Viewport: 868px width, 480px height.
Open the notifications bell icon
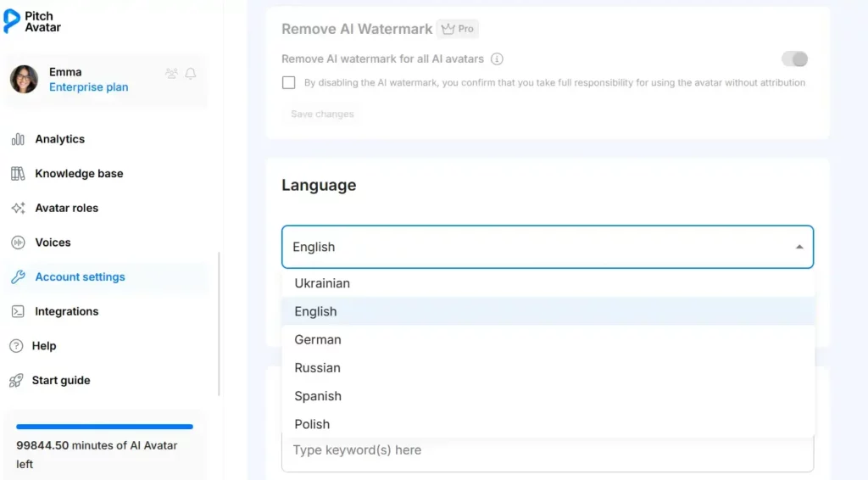pos(191,74)
